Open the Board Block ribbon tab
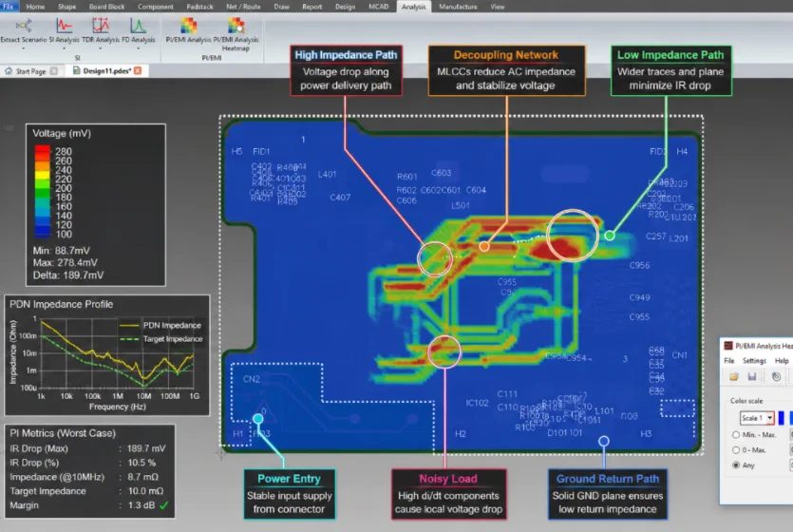This screenshot has width=793, height=532. [106, 7]
